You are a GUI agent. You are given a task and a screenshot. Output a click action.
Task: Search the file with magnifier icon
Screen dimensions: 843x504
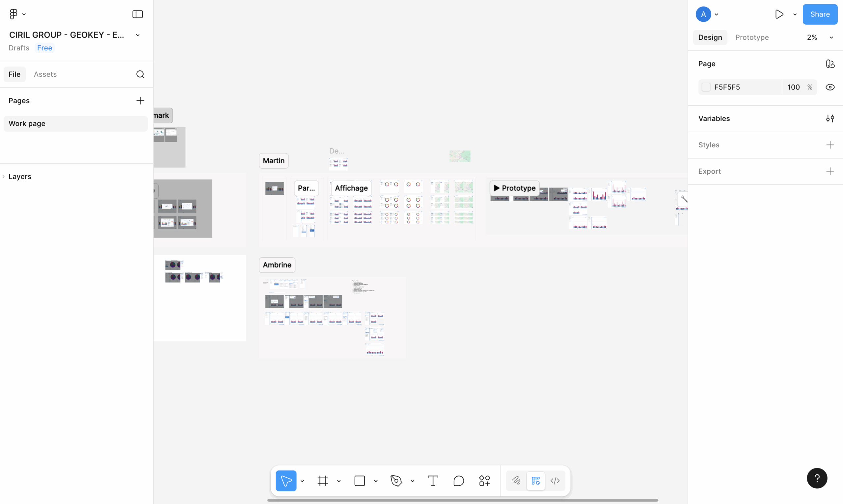(140, 74)
